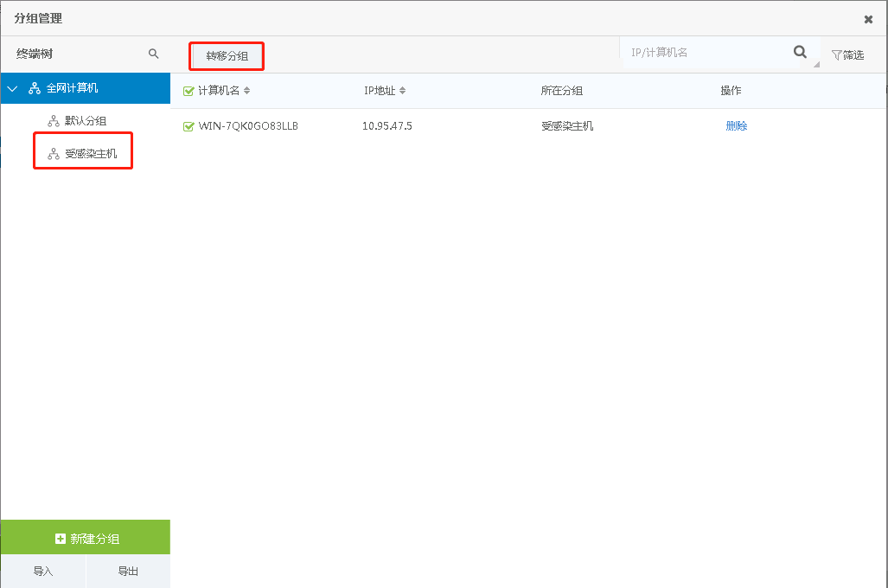
Task: Select the 受感染主机 group in the tree
Action: [x=91, y=154]
